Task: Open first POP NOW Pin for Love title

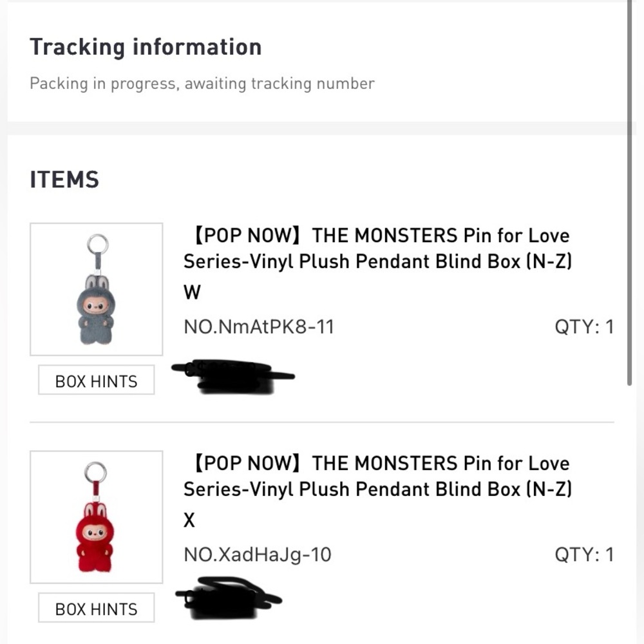Action: (x=377, y=249)
